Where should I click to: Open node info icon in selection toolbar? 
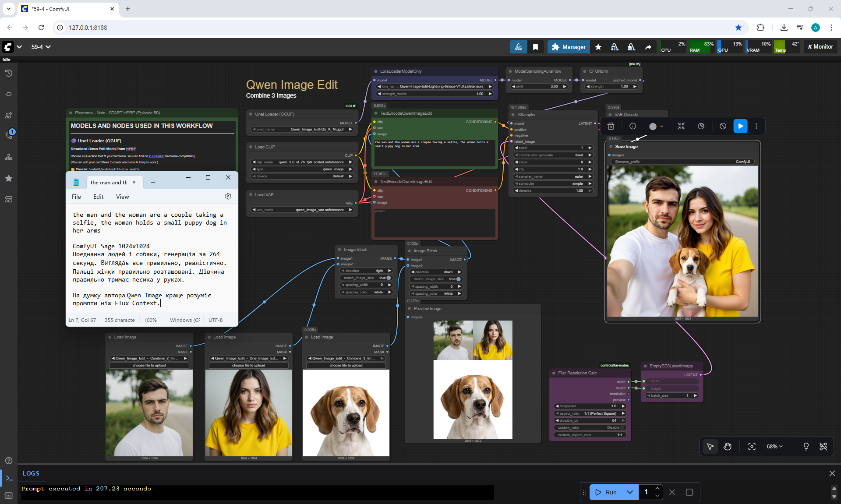[x=633, y=126]
